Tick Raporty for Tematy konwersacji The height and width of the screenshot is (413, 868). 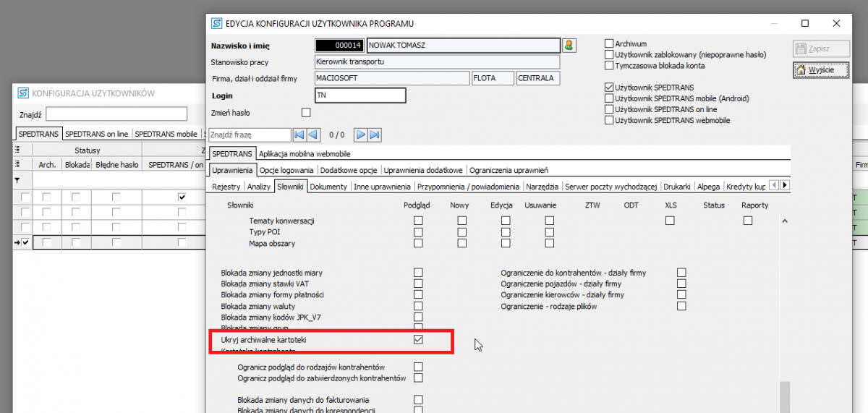(x=748, y=221)
